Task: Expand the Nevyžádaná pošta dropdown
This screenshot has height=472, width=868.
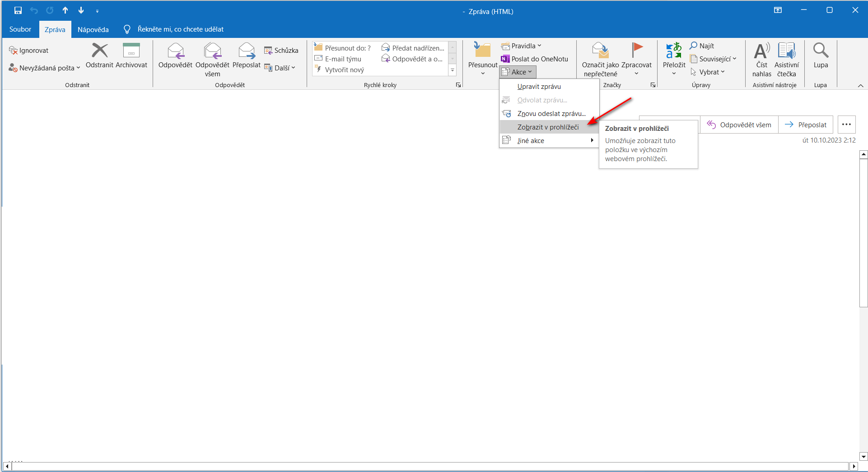Action: 44,68
